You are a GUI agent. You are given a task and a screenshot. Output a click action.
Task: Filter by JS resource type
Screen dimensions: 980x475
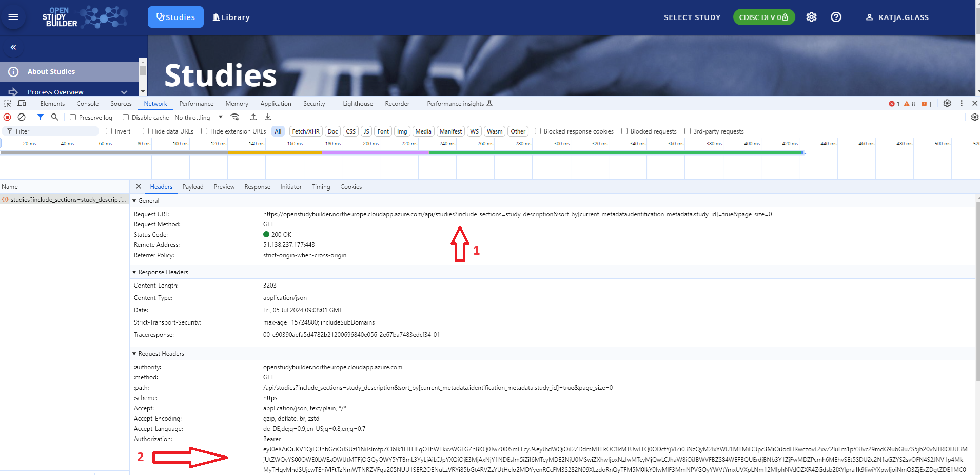[366, 131]
